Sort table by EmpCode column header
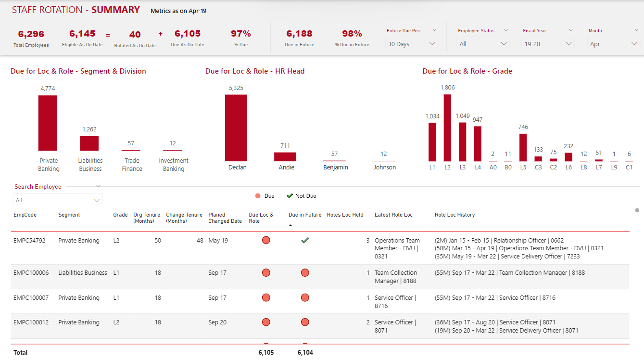644x360 pixels. click(25, 215)
